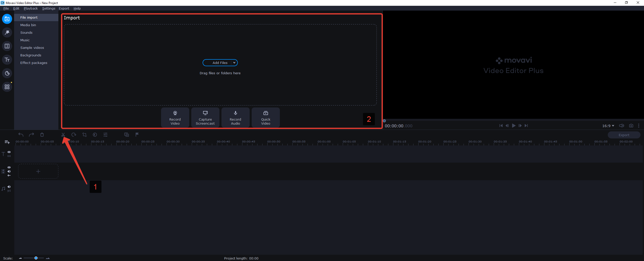
Task: Click the title track T icon
Action: click(3, 154)
